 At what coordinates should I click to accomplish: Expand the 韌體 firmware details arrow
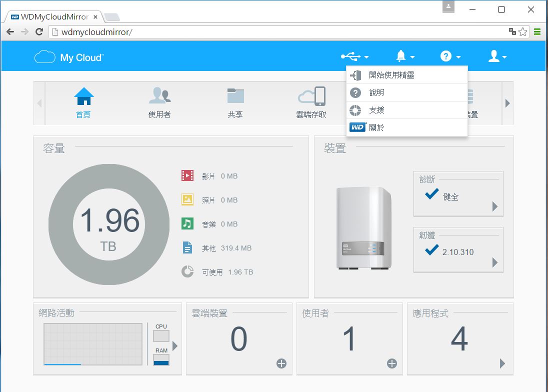[494, 262]
